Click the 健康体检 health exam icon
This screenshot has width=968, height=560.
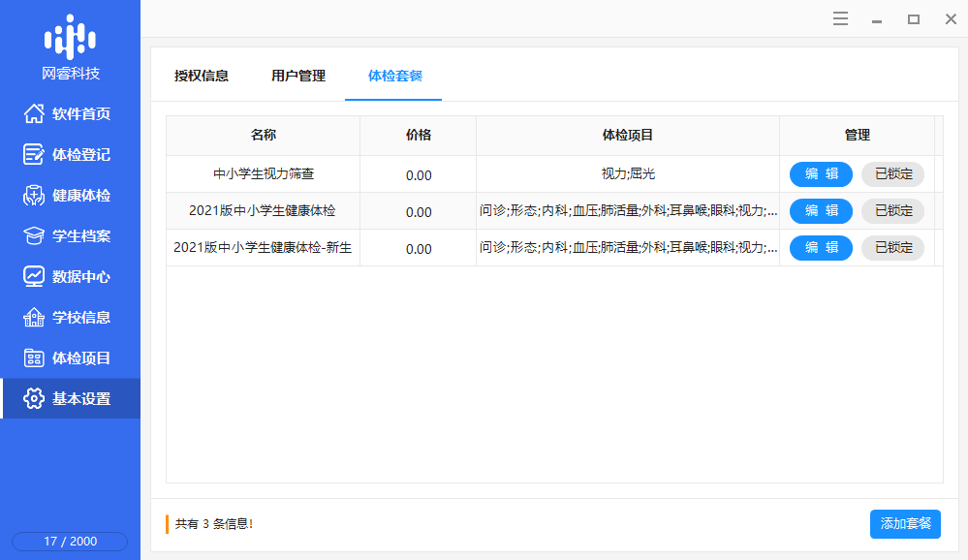pyautogui.click(x=34, y=195)
